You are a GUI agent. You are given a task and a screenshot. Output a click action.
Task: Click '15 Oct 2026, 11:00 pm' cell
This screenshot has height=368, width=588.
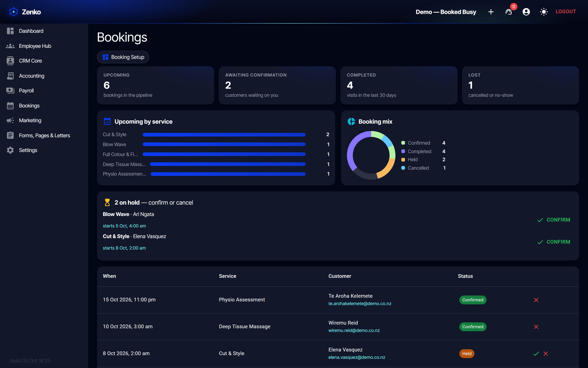[129, 300]
